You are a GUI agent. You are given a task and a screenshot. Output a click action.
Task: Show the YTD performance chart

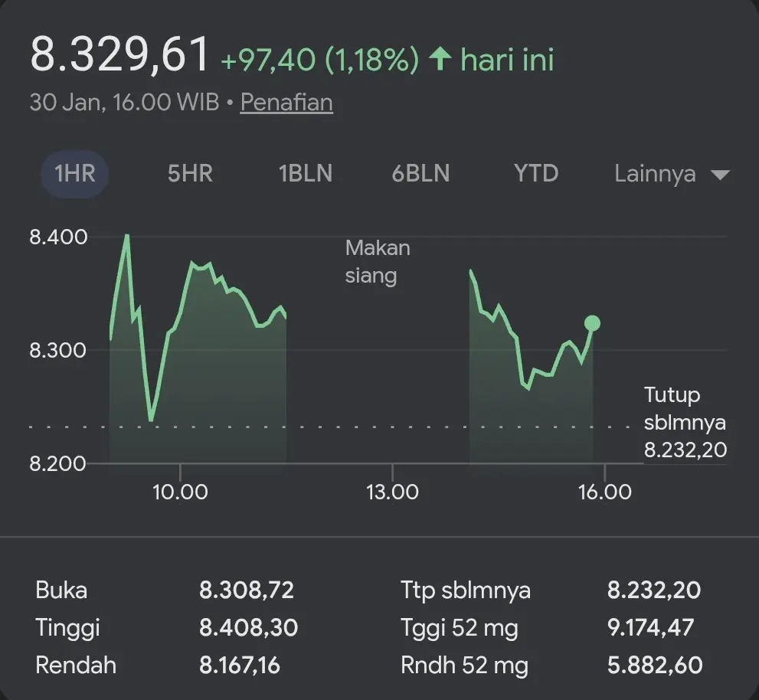[x=535, y=174]
